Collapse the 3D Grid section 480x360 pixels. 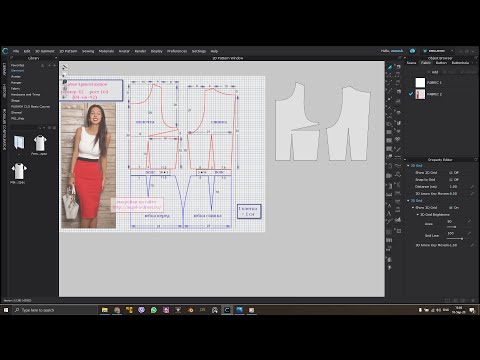[x=408, y=165]
